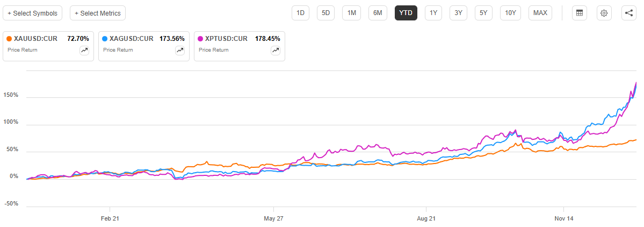Show the 1Y time range
The height and width of the screenshot is (227, 644).
click(x=433, y=13)
